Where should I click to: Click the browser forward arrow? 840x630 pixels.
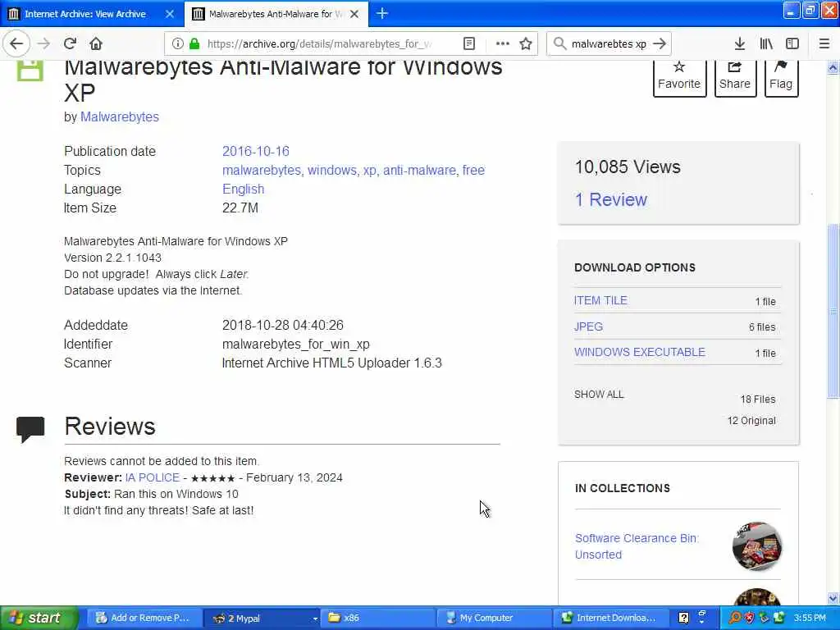(43, 43)
